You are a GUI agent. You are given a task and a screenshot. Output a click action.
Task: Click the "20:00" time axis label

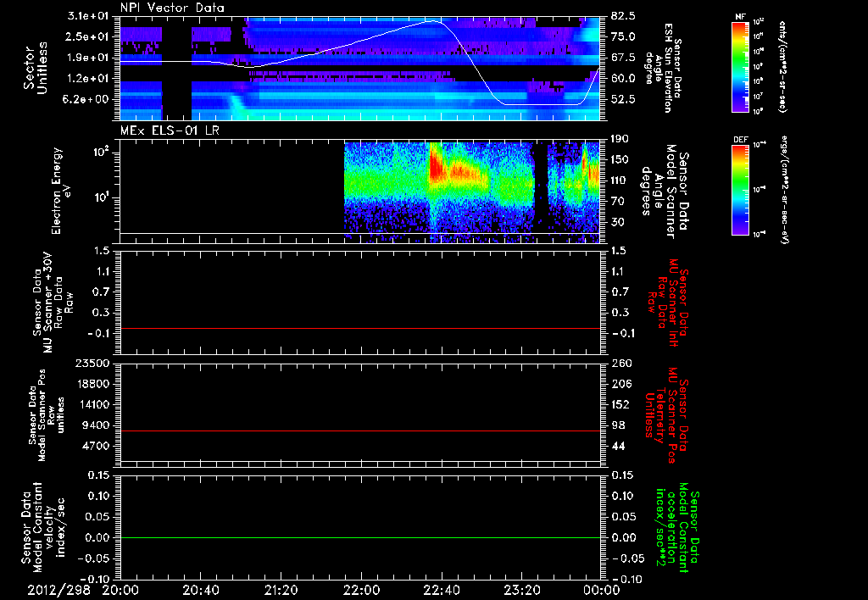[x=120, y=590]
